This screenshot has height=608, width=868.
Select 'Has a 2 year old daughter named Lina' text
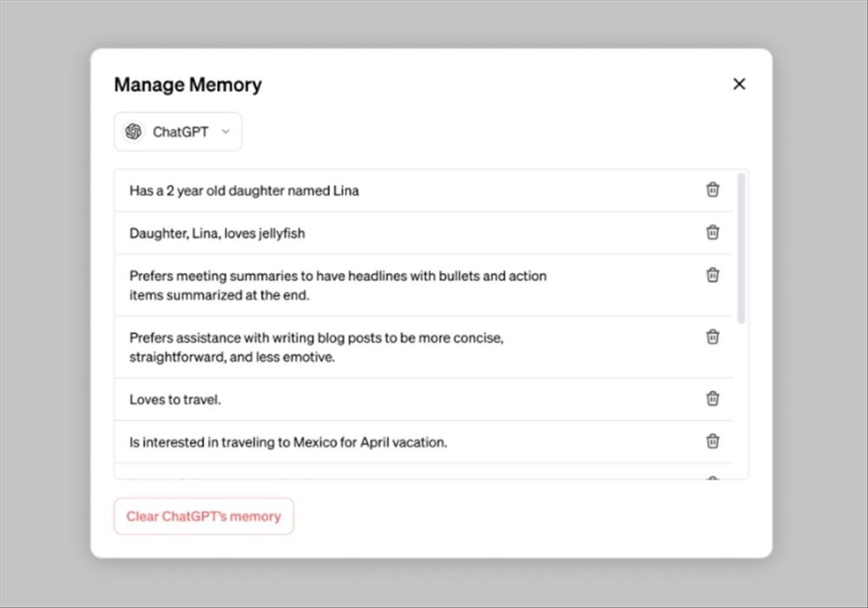point(244,191)
